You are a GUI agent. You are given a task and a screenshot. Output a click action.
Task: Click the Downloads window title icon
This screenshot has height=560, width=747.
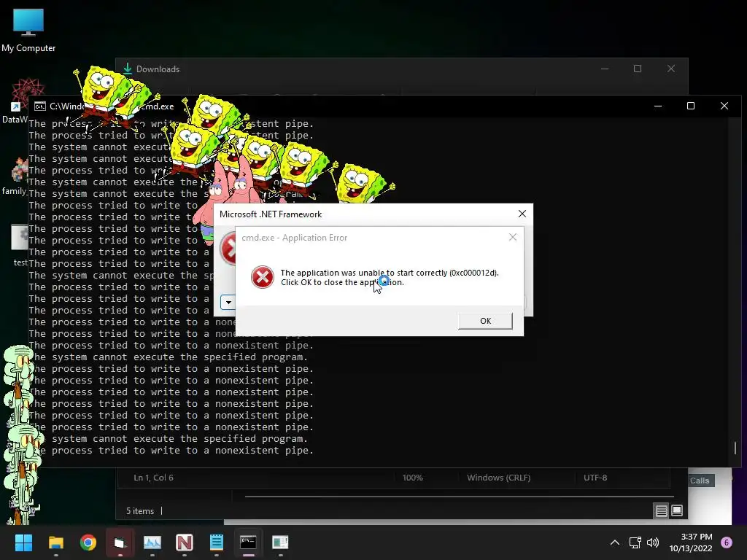point(127,69)
